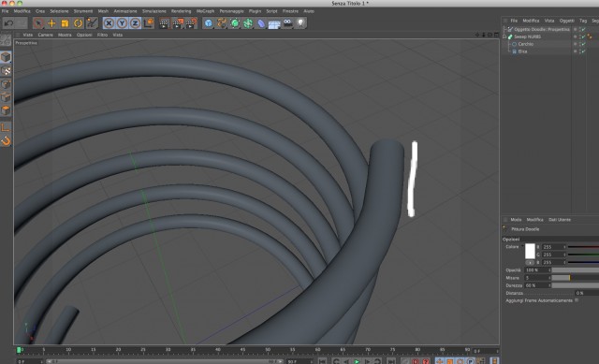The image size is (599, 364).
Task: Expand the Colore disclosure arrow
Action: coord(522,246)
